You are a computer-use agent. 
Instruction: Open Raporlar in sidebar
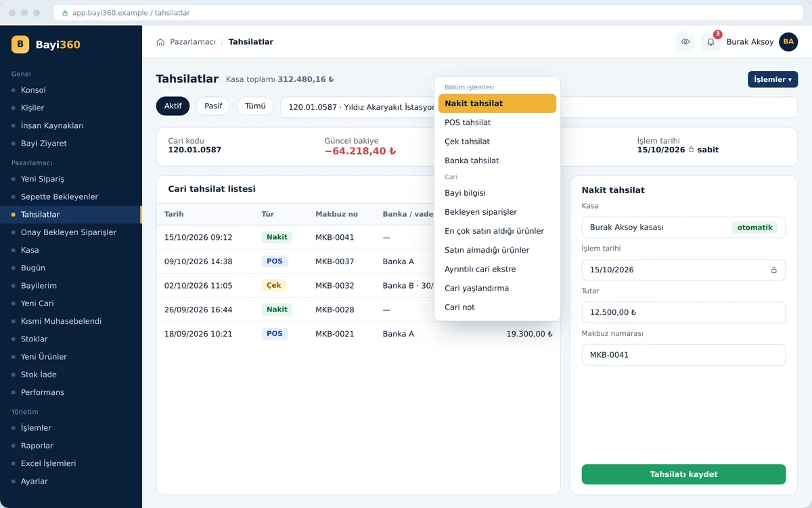[x=71, y=446]
